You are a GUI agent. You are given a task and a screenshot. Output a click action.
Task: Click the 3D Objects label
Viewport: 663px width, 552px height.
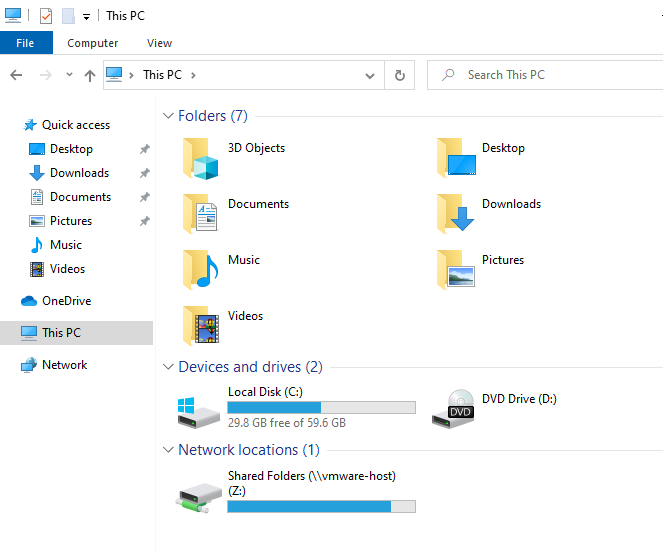tap(256, 148)
